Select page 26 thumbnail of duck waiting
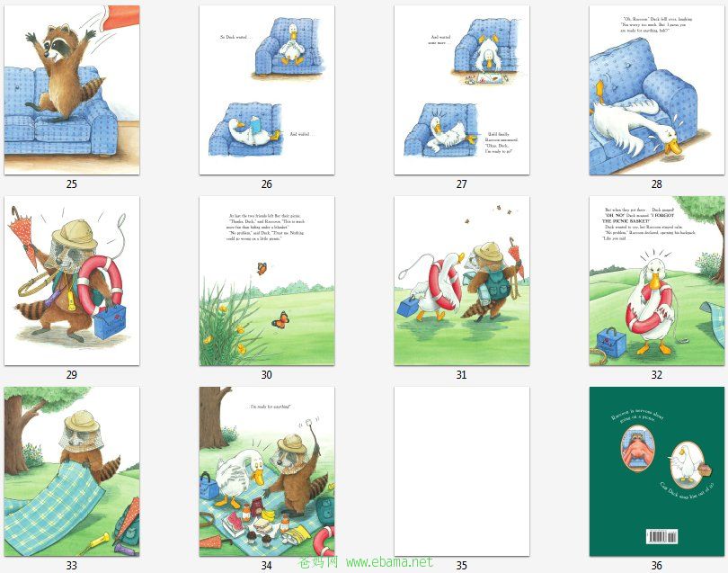This screenshot has height=573, width=728. coord(267,90)
